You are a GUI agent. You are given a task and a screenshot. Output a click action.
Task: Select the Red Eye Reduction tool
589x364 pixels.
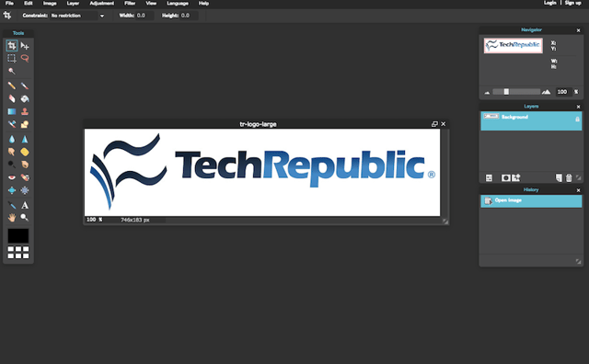12,177
